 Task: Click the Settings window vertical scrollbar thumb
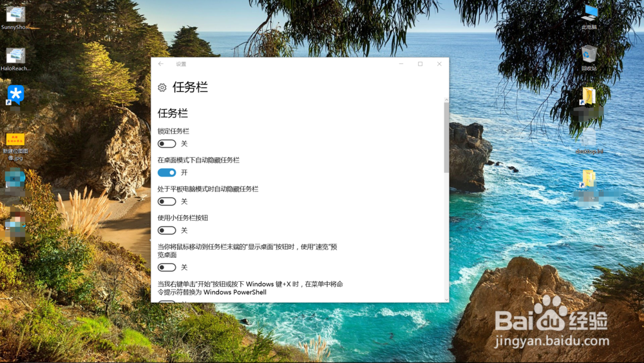(x=446, y=137)
